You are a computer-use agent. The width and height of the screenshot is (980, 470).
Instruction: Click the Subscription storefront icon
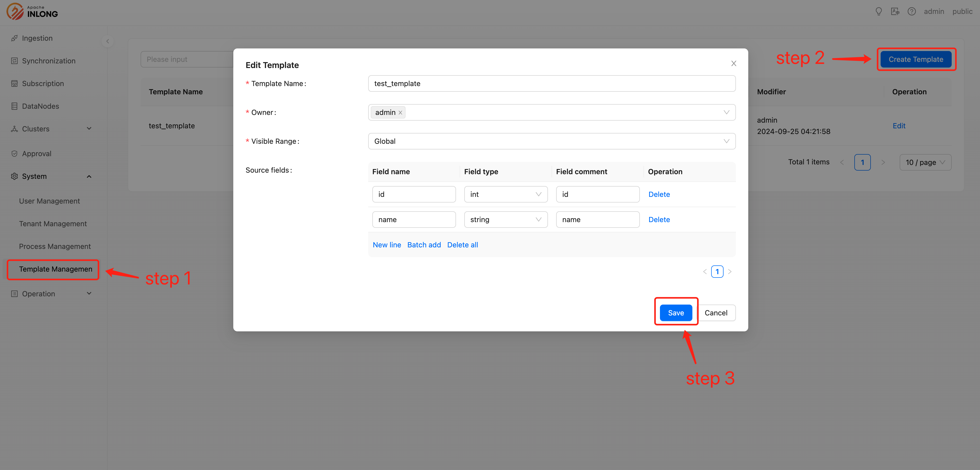pos(14,83)
